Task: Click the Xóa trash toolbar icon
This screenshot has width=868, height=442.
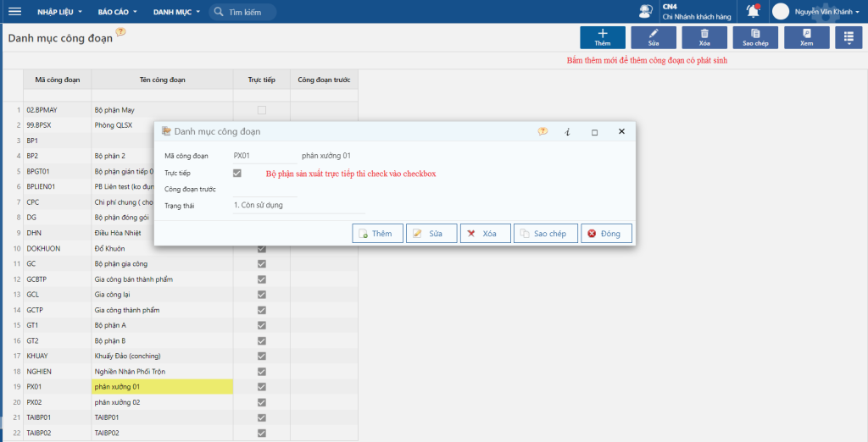Action: (x=704, y=37)
